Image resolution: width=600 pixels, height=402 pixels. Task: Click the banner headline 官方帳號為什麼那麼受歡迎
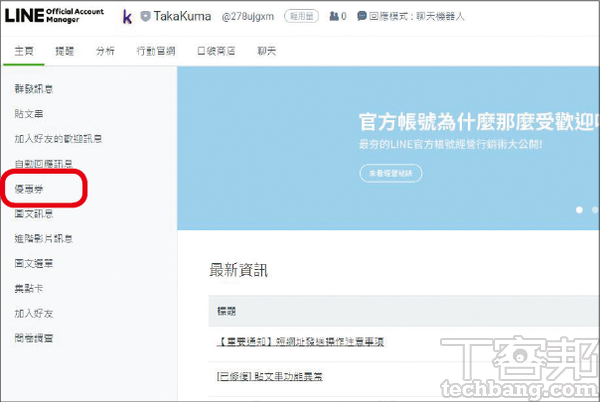(x=479, y=122)
